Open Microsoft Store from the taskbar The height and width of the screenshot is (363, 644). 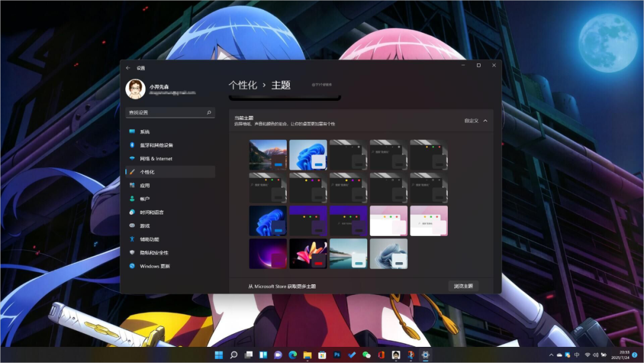(322, 355)
